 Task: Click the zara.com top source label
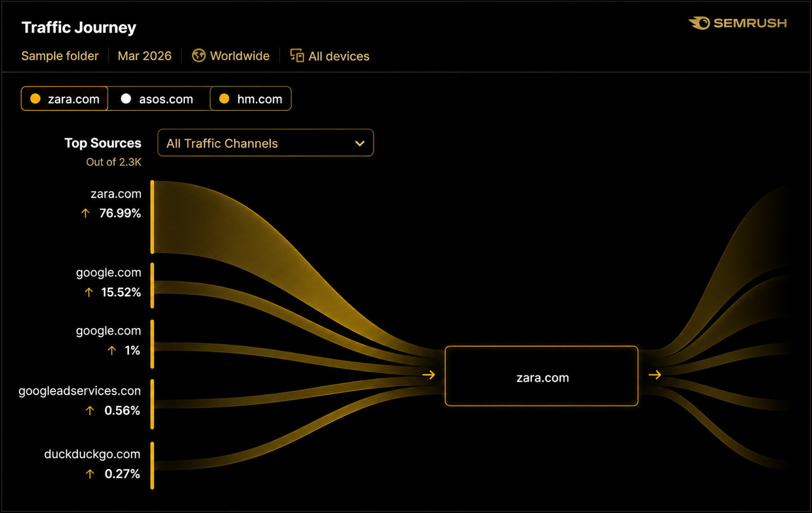(x=116, y=194)
